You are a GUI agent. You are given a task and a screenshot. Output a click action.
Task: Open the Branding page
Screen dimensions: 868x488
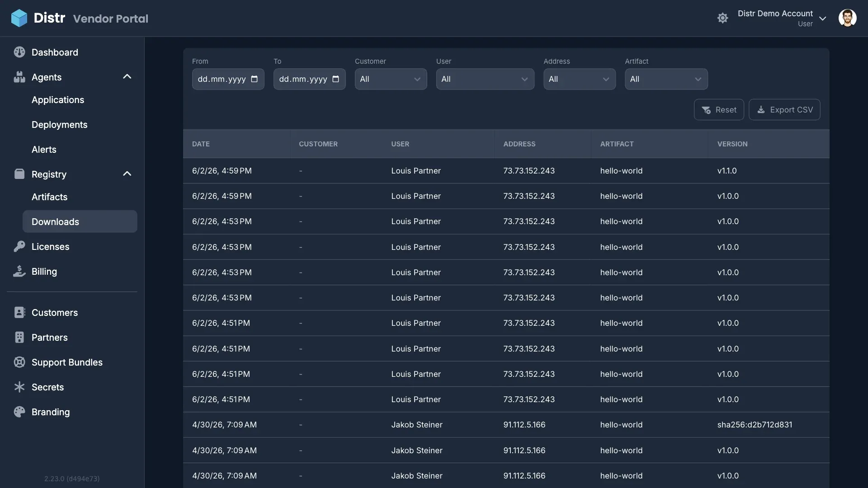(x=72, y=412)
